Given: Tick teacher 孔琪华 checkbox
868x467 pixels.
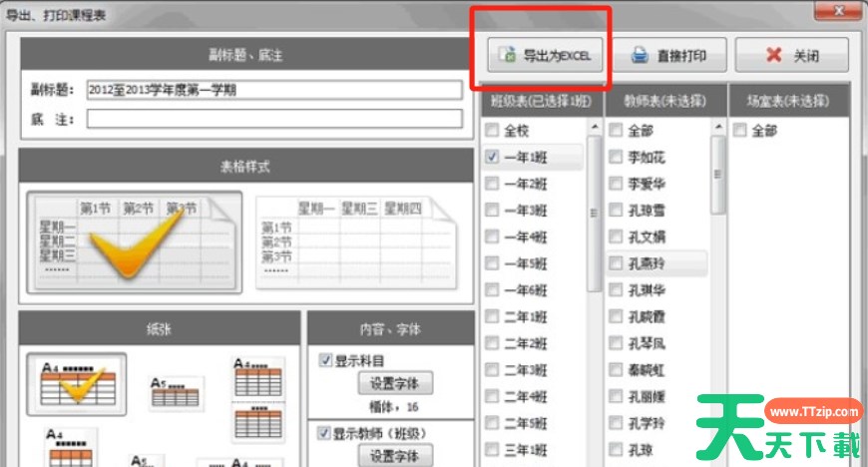Looking at the screenshot, I should coord(616,289).
